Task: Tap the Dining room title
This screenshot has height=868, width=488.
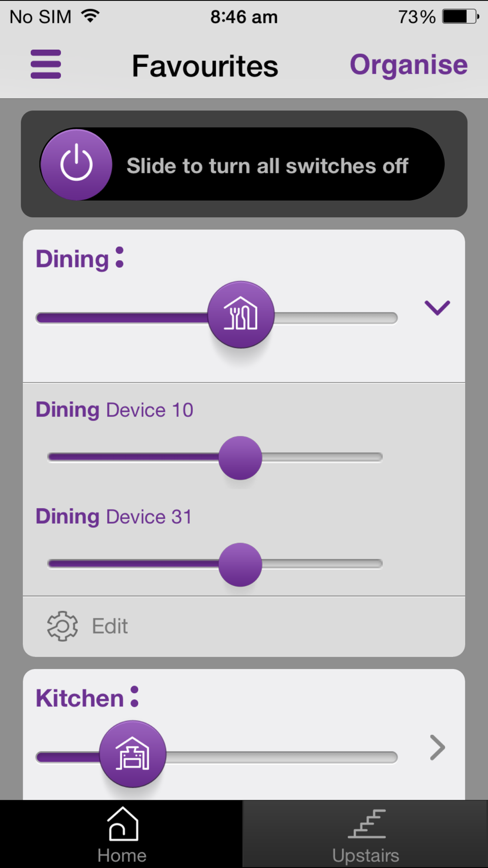Action: pyautogui.click(x=72, y=259)
